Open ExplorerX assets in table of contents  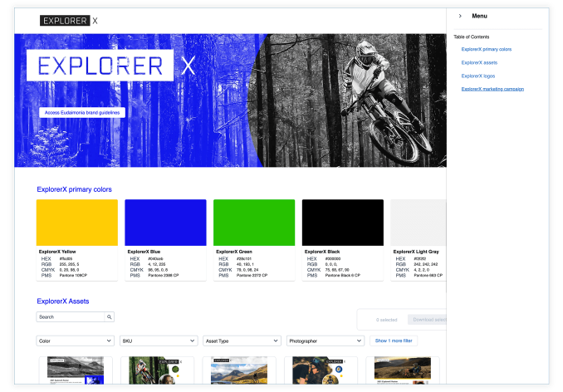tap(479, 62)
